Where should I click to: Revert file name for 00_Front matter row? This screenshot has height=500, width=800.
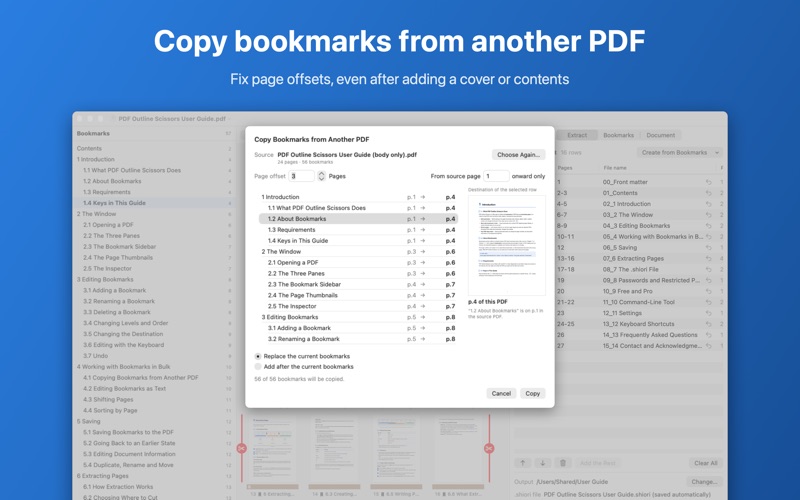[x=709, y=182]
